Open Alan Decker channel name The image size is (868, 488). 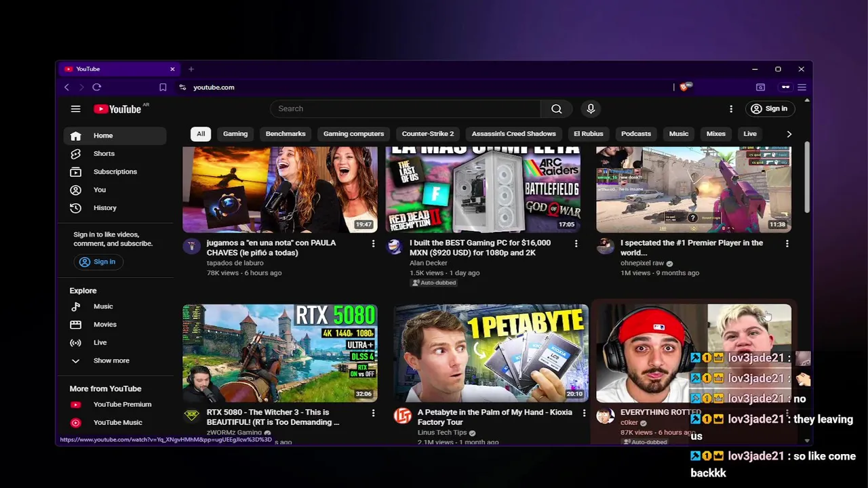[429, 263]
